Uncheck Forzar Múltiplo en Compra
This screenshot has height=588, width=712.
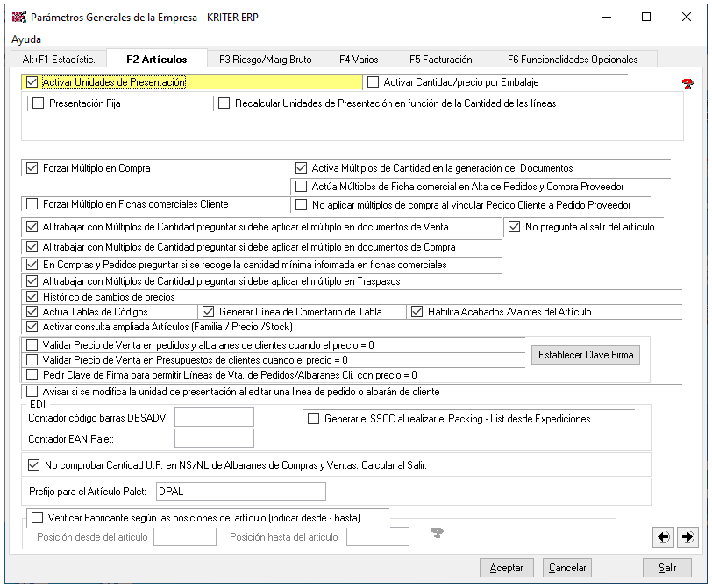click(32, 168)
